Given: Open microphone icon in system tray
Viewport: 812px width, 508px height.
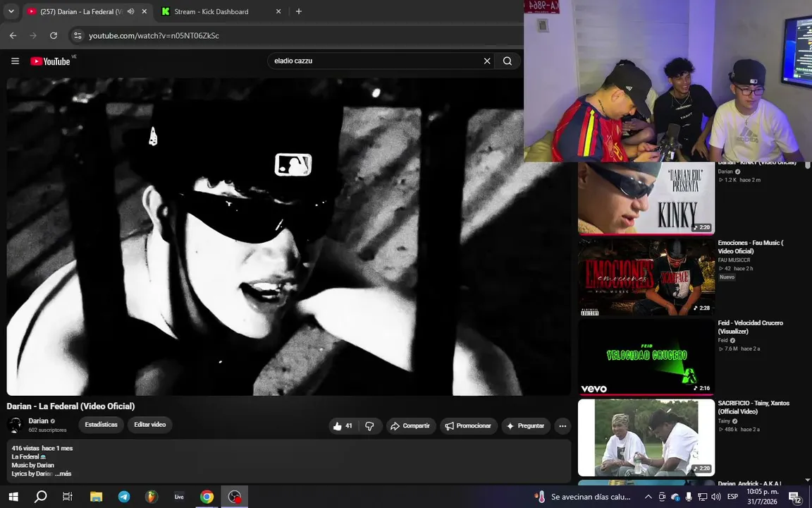Looking at the screenshot, I should pos(688,497).
